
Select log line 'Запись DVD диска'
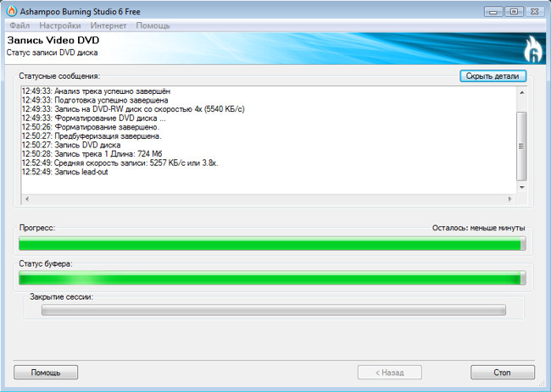[x=71, y=145]
